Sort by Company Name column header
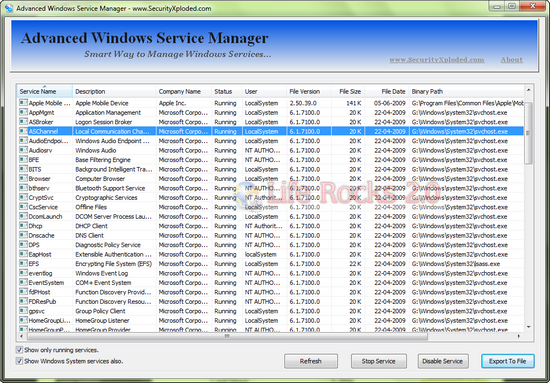 click(x=184, y=92)
